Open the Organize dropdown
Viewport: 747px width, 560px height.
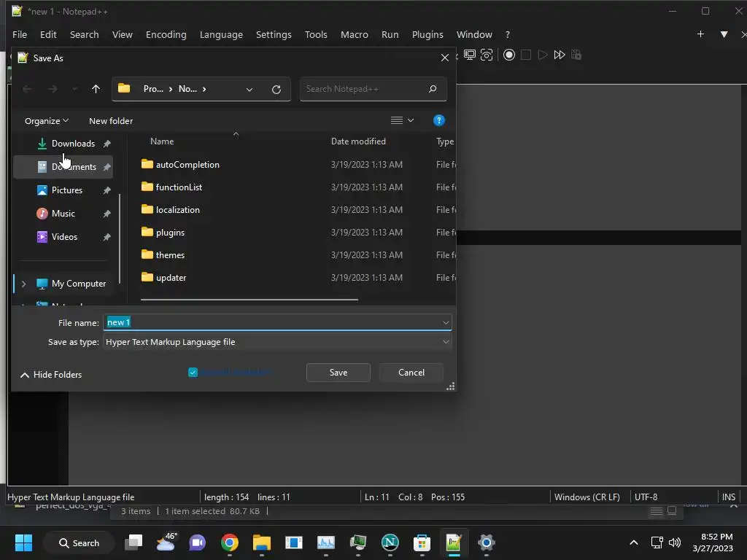click(46, 121)
